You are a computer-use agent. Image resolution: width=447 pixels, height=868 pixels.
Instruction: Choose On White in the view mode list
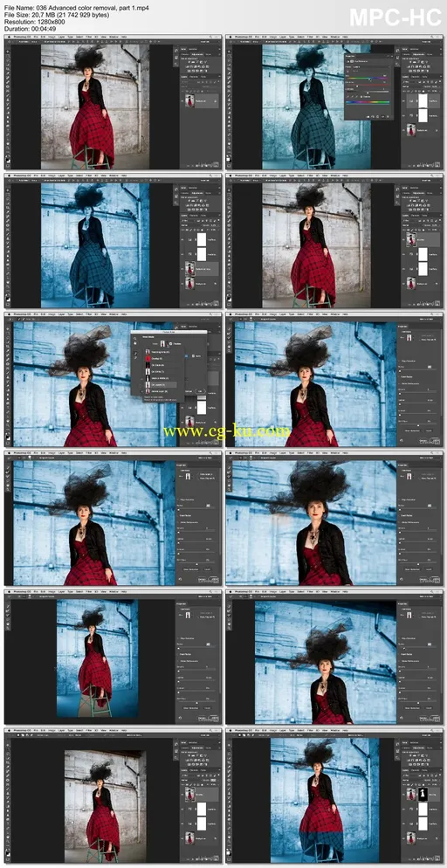(155, 371)
